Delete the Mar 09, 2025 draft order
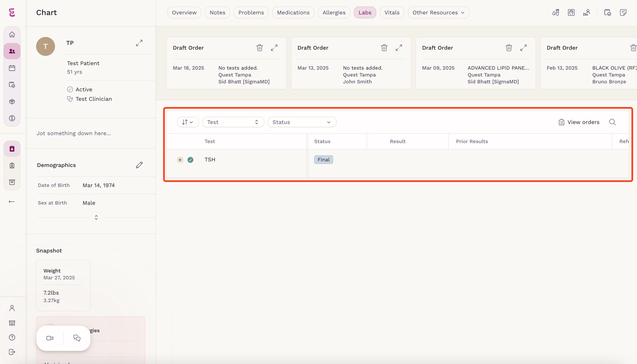This screenshot has height=364, width=637. click(509, 47)
